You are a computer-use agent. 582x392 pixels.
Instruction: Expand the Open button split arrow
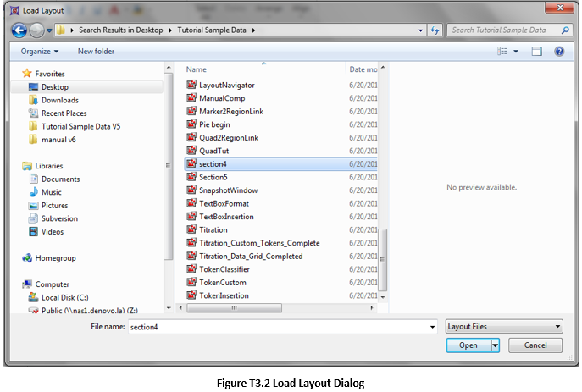494,345
